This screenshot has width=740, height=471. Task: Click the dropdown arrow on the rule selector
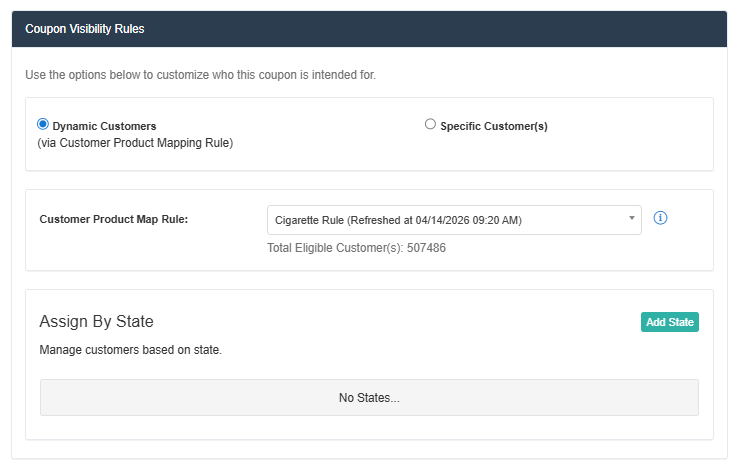click(631, 219)
